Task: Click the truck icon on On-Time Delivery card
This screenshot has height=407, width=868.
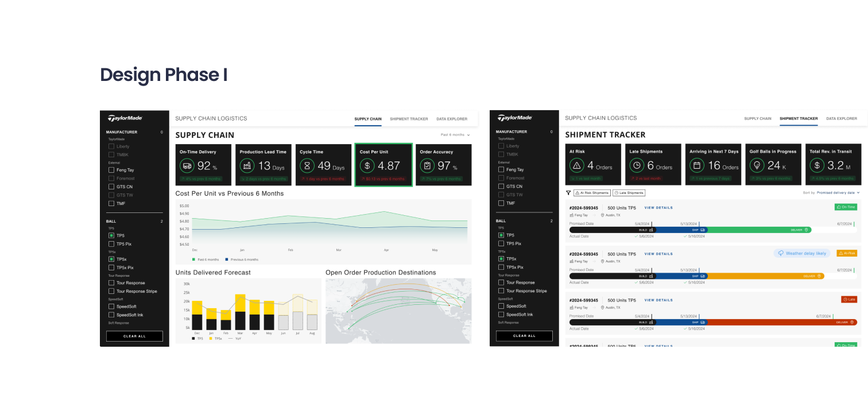Action: [187, 166]
